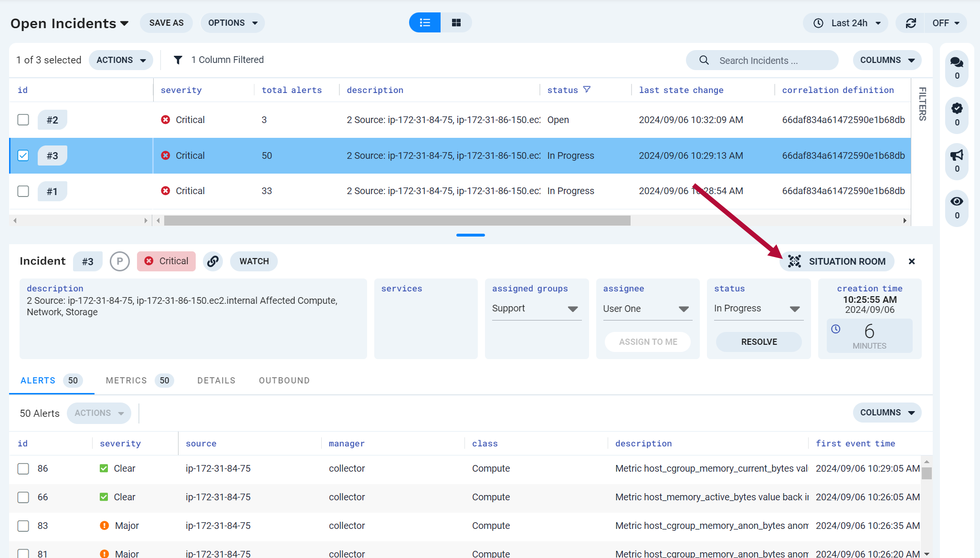
Task: Sort by the total alerts column header
Action: (x=292, y=90)
